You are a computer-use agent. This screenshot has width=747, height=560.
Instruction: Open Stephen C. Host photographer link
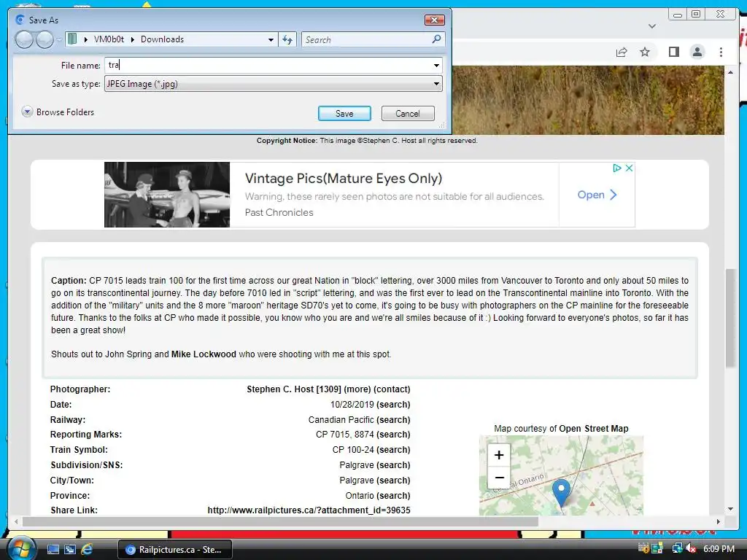[x=280, y=389]
